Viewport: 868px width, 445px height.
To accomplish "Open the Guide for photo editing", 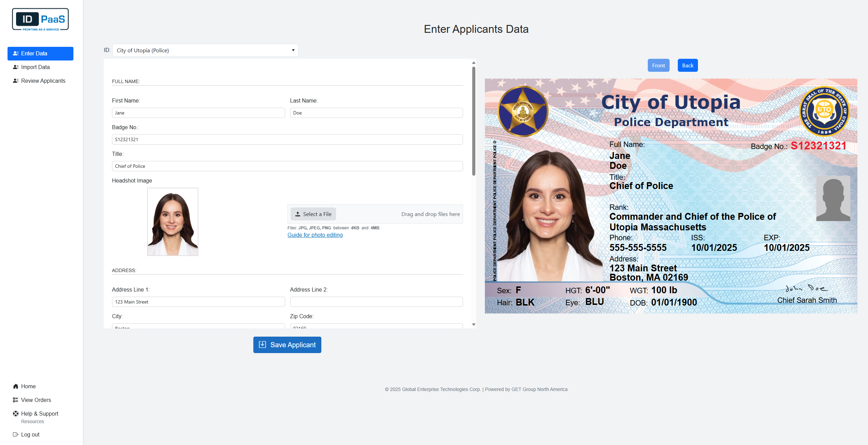I will tap(315, 235).
